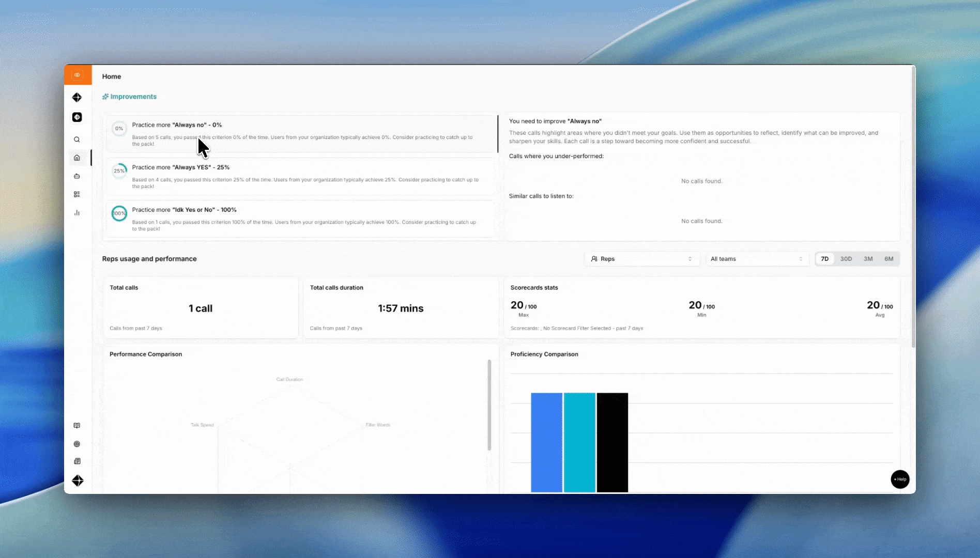Click the teal bar in Proficiency Comparison
Viewport: 980px width, 558px height.
coord(579,442)
